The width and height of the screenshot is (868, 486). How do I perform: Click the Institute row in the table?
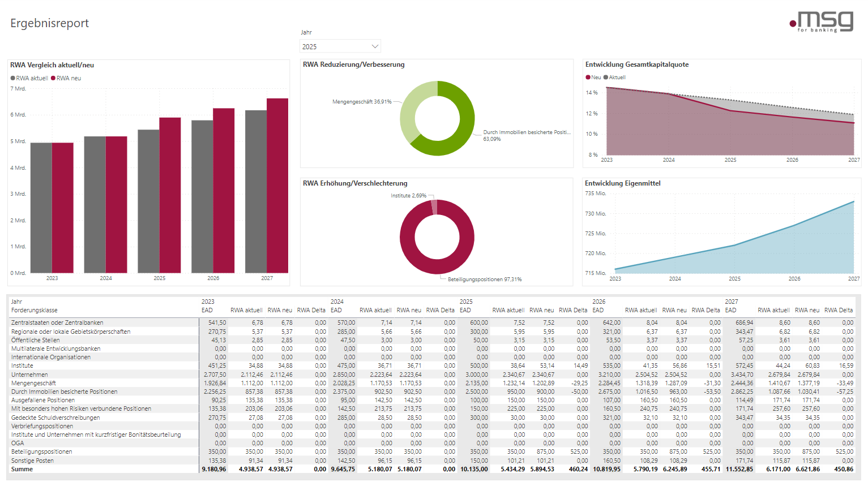click(x=23, y=365)
